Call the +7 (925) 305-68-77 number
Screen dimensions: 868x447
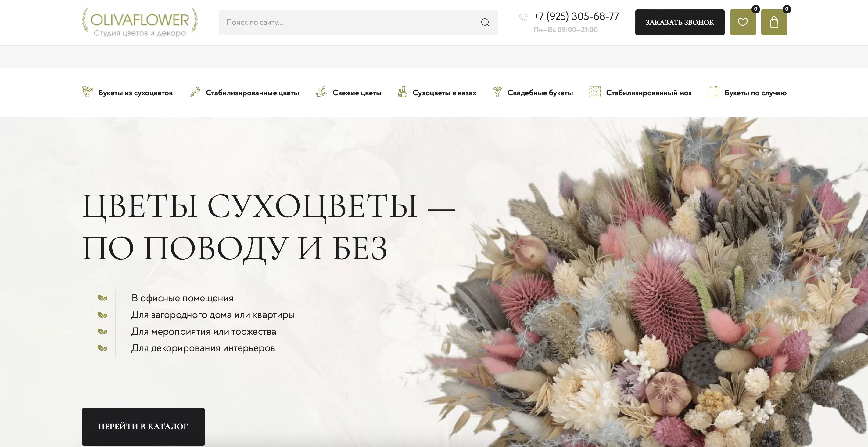point(576,16)
